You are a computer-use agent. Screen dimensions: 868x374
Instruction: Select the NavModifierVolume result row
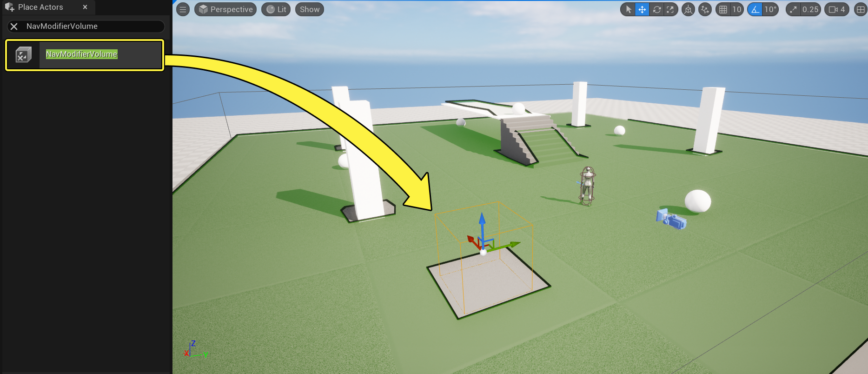(x=85, y=55)
